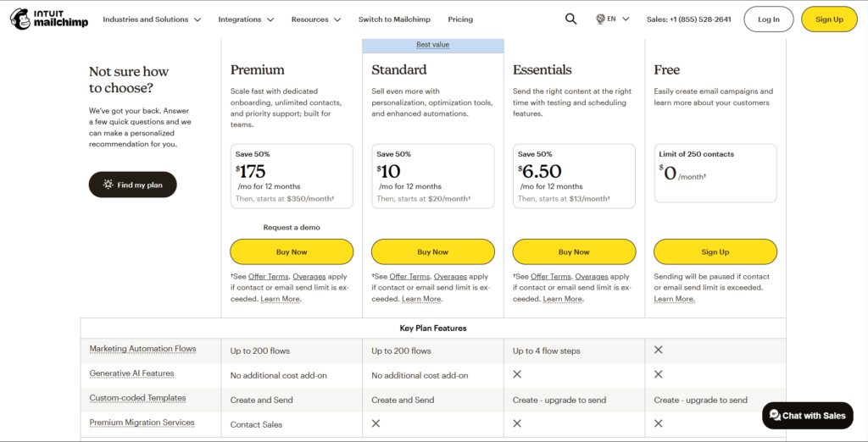
Task: Click the X mark under Essentials for Generative AI Features
Action: (x=517, y=374)
